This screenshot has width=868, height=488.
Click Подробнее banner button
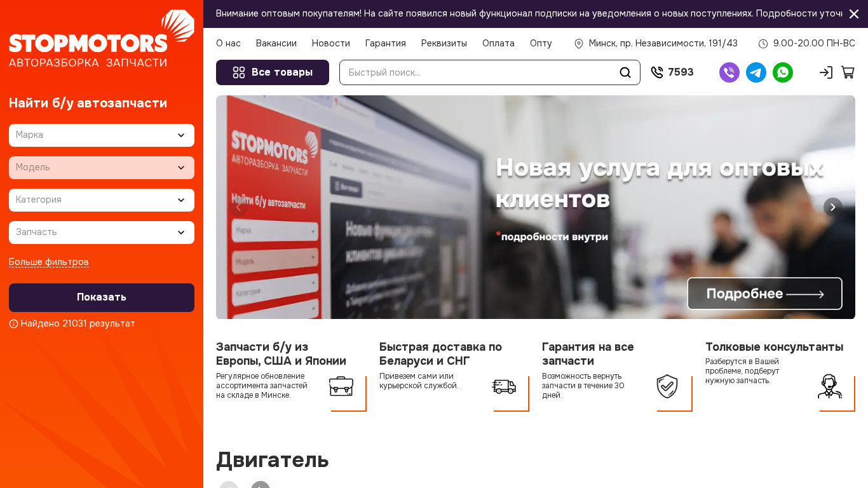pos(765,294)
